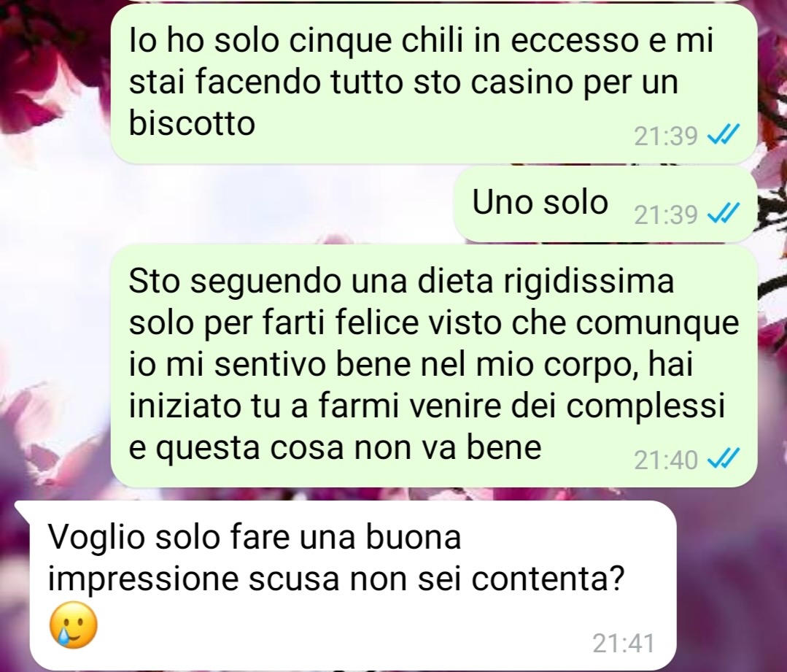The width and height of the screenshot is (787, 672).
Task: Click the 21:39 timestamp next to "Uno solo"
Action: coord(665,215)
